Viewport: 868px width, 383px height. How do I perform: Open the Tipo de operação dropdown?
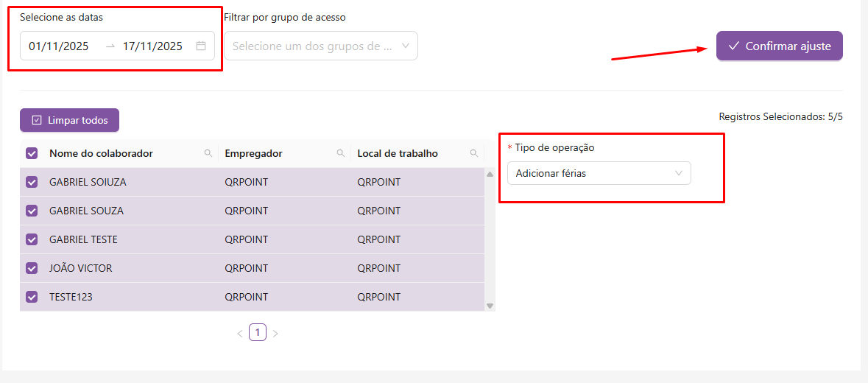point(599,173)
